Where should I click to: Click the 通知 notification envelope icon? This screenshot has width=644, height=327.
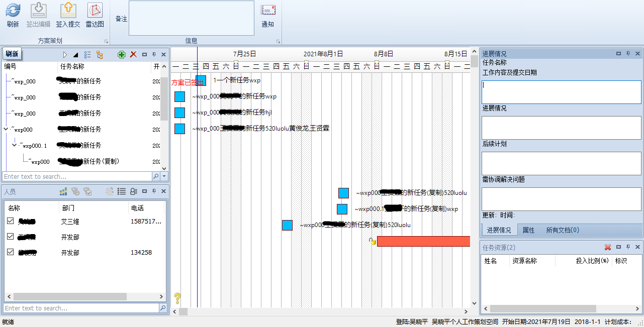(x=268, y=10)
